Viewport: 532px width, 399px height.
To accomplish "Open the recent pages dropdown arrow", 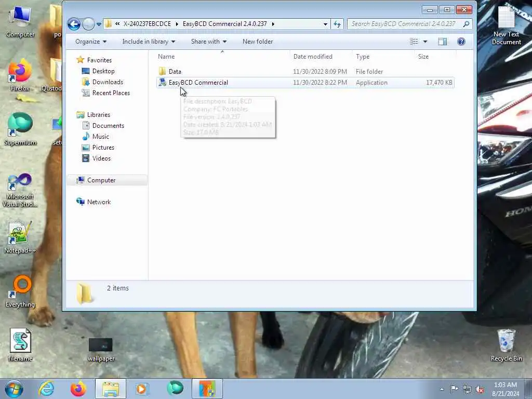I will [x=99, y=24].
